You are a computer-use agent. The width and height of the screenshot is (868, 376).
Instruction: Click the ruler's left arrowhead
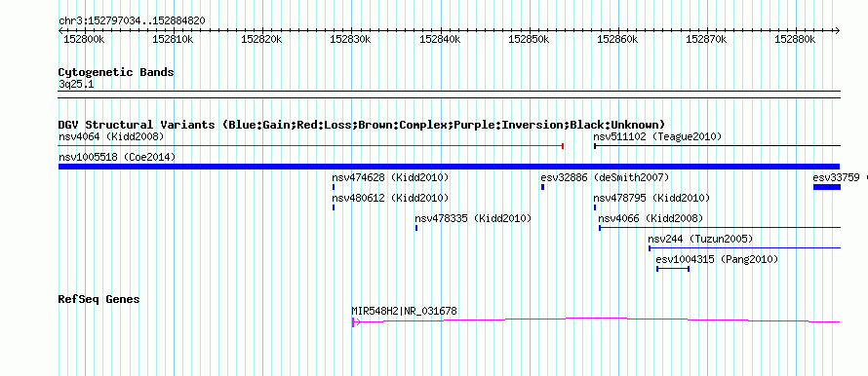coord(61,31)
